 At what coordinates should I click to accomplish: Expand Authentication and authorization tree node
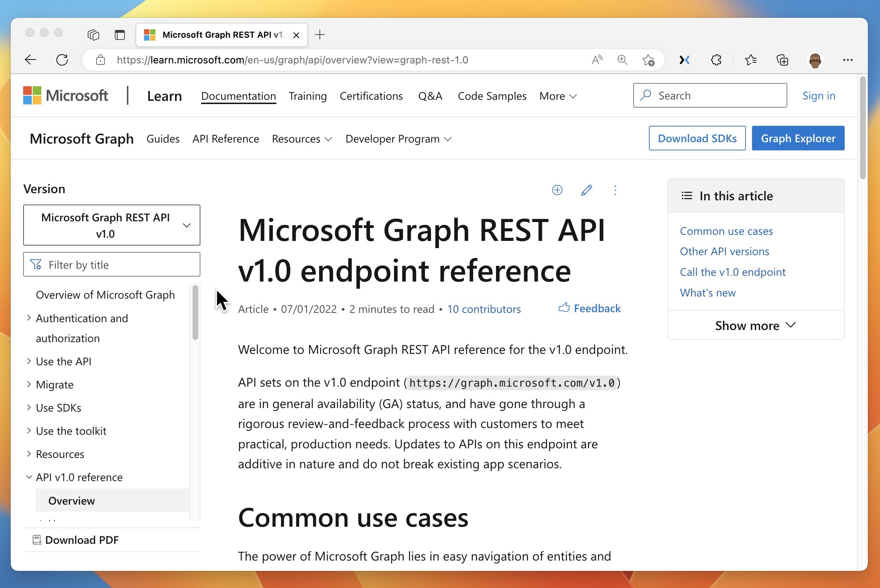click(29, 318)
